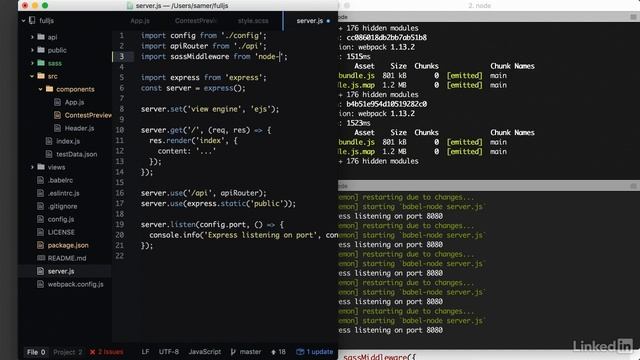The height and width of the screenshot is (360, 640).
Task: Expand the views folder arrow
Action: [32, 167]
